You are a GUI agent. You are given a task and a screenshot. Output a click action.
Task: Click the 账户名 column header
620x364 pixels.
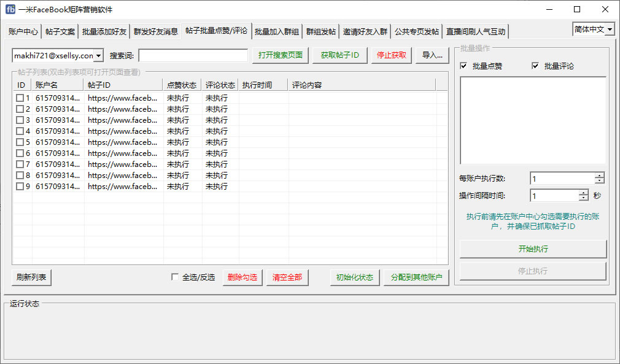coord(58,85)
